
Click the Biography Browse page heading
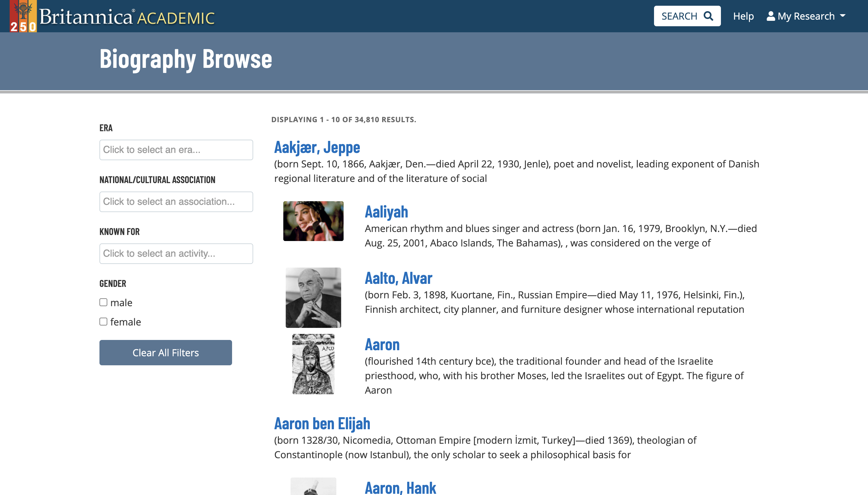pyautogui.click(x=186, y=59)
